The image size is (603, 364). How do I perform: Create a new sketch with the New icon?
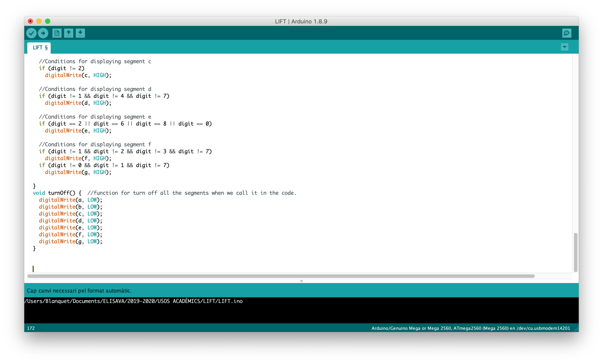57,33
